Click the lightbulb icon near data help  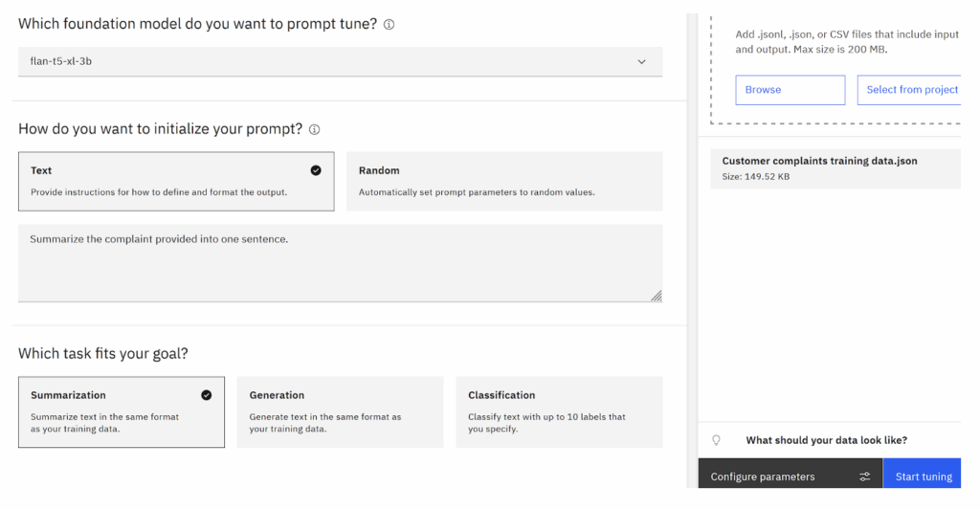point(716,440)
